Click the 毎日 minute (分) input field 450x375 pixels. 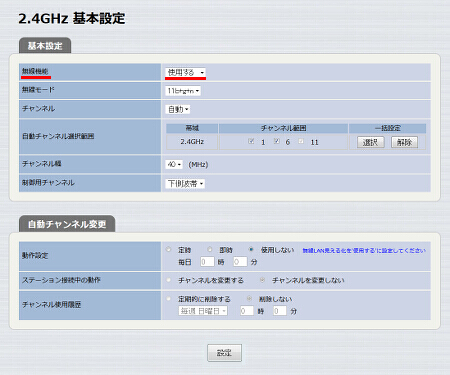coord(240,262)
